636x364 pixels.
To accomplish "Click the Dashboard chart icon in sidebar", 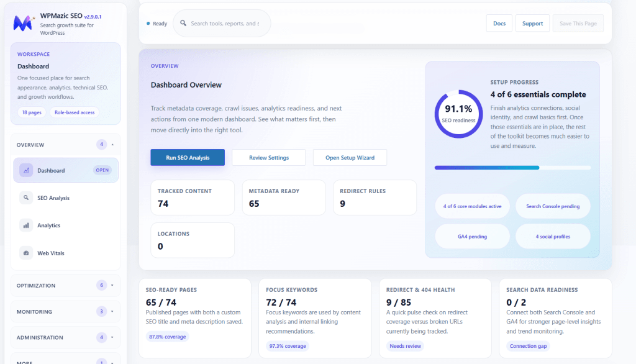I will 26,170.
